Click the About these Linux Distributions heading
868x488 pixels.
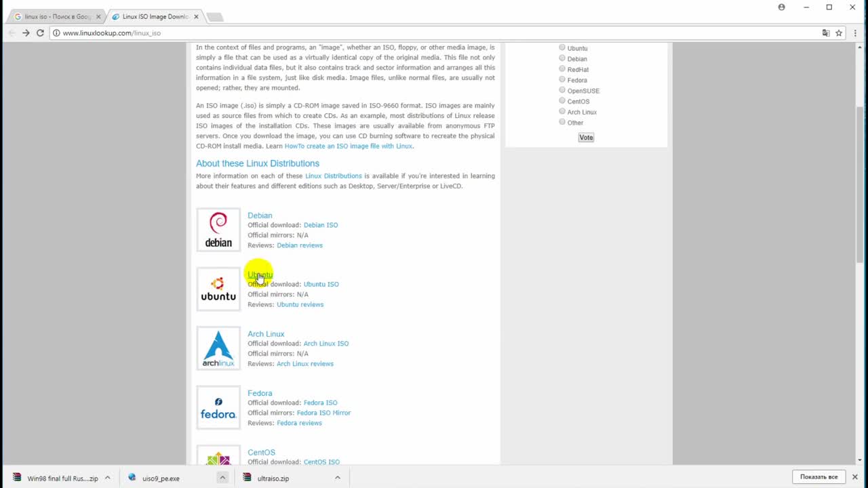pyautogui.click(x=258, y=163)
